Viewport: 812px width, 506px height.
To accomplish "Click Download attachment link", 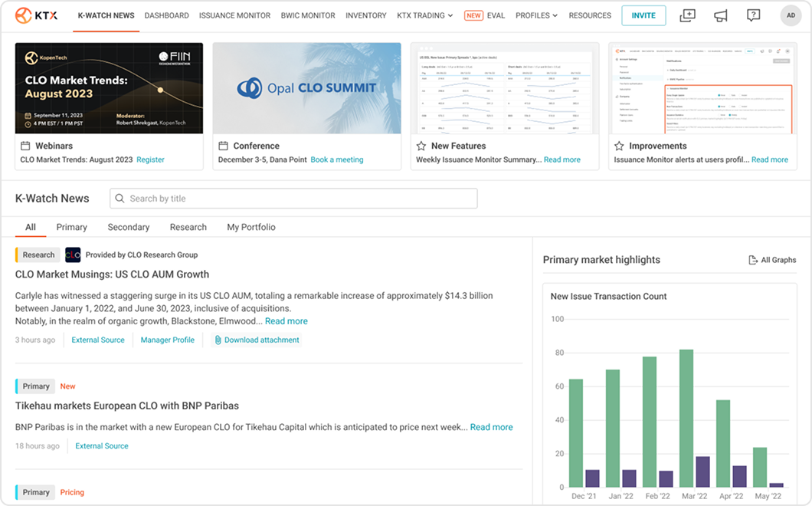I will (261, 340).
